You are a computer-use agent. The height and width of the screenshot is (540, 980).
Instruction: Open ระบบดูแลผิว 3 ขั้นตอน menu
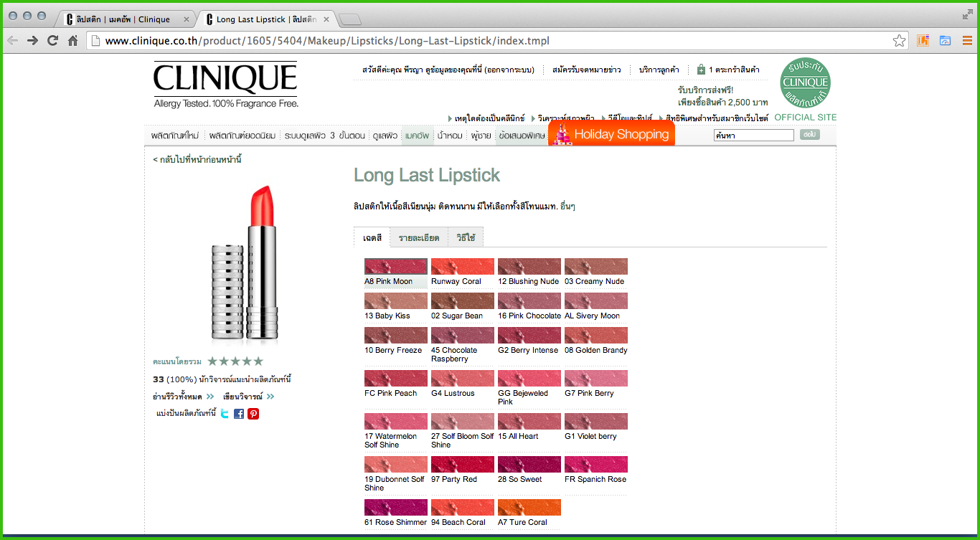325,135
